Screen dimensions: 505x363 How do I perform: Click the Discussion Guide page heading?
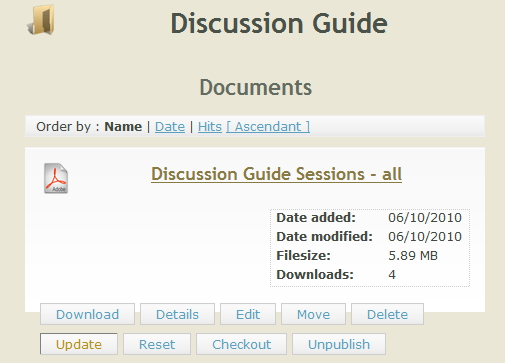pos(279,23)
